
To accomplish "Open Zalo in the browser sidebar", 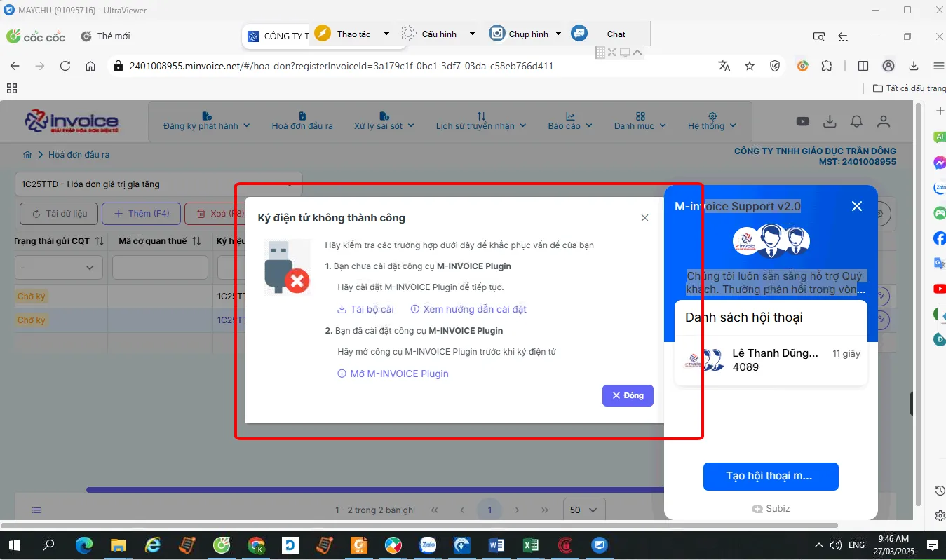I will click(x=940, y=188).
